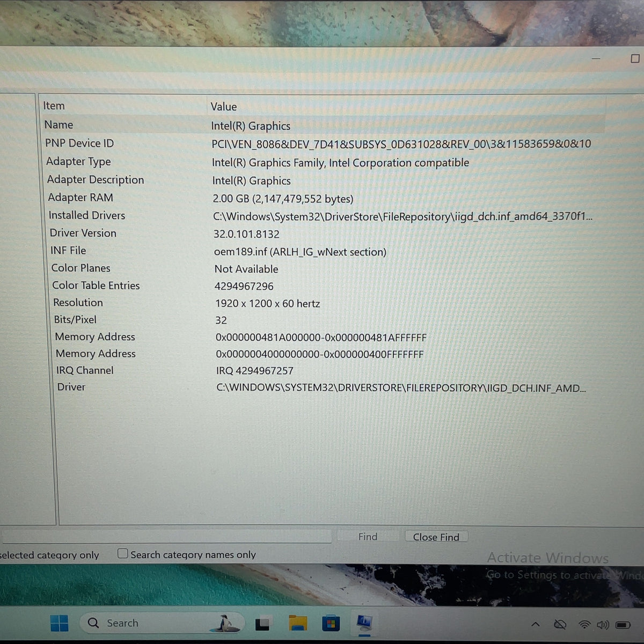This screenshot has width=644, height=644.
Task: Minimize the System Information window
Action: 596,58
